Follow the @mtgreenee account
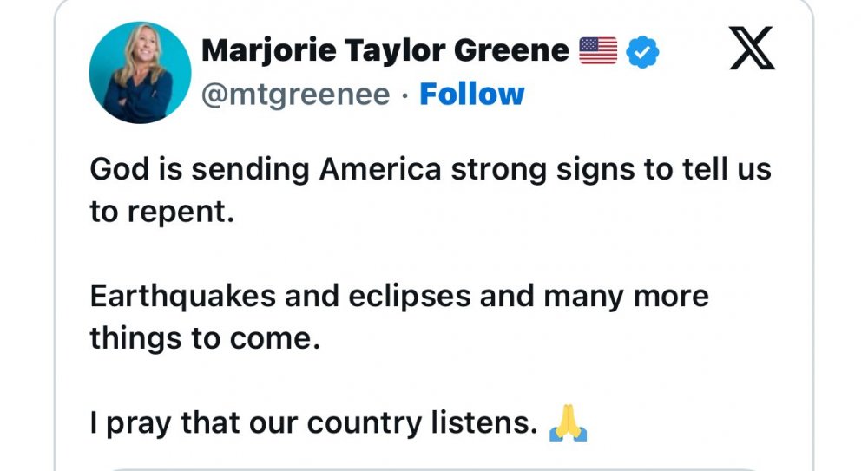868x471 pixels. click(x=472, y=94)
